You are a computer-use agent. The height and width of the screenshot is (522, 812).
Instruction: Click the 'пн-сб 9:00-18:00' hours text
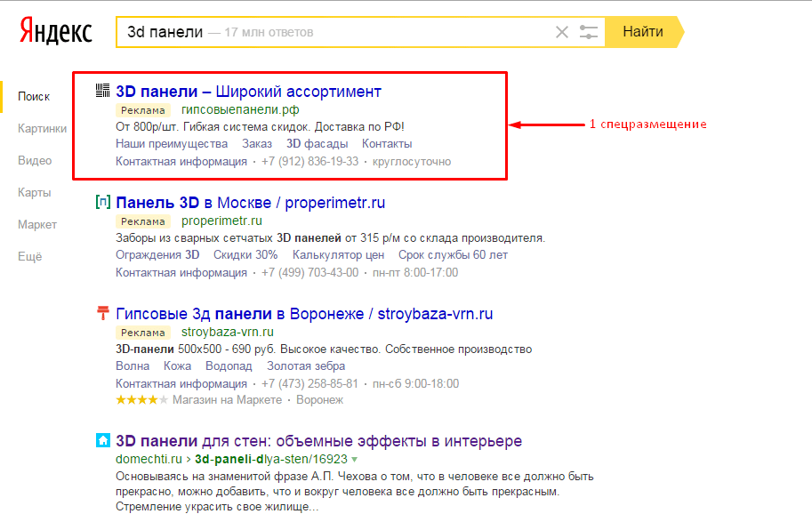[x=416, y=384]
